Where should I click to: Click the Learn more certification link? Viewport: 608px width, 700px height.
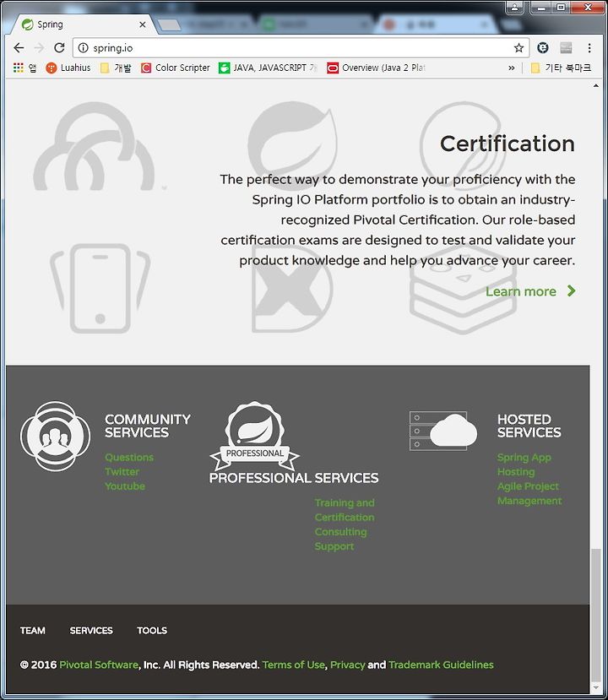(520, 291)
